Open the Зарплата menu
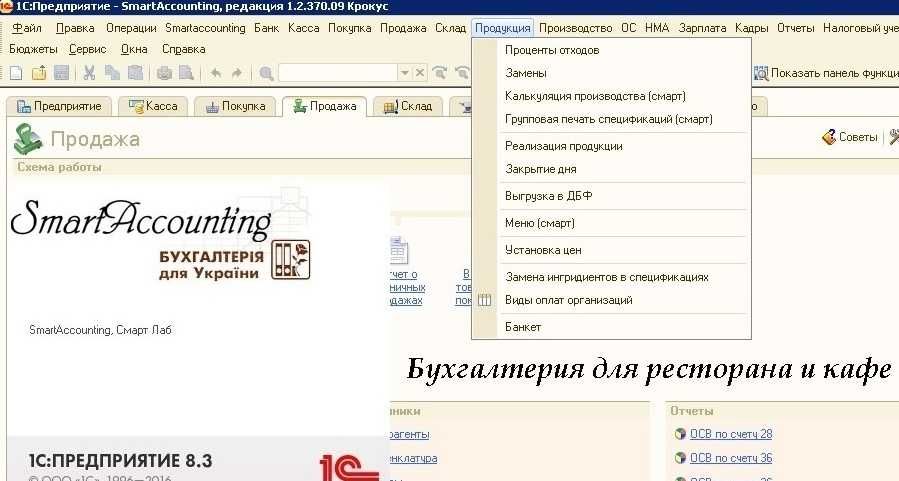The height and width of the screenshot is (481, 899). click(702, 28)
